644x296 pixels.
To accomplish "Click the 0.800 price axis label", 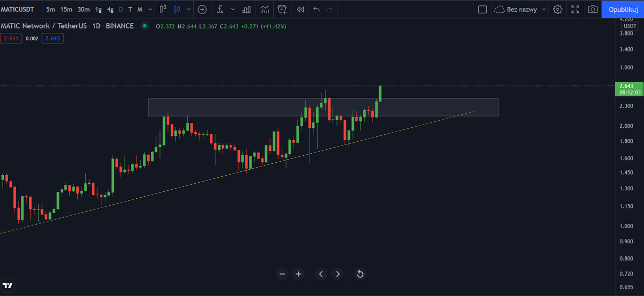I will pyautogui.click(x=626, y=258).
